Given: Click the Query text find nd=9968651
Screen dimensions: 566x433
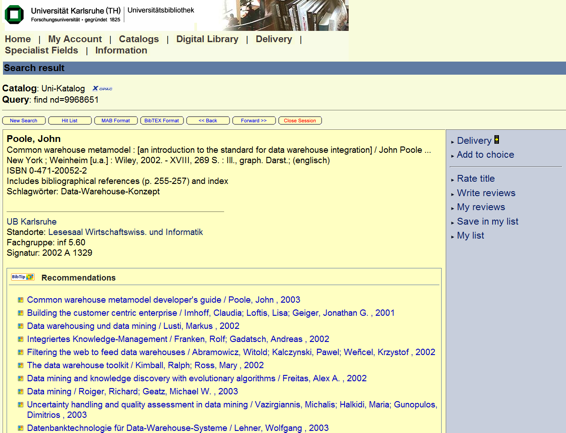Looking at the screenshot, I should pyautogui.click(x=66, y=100).
